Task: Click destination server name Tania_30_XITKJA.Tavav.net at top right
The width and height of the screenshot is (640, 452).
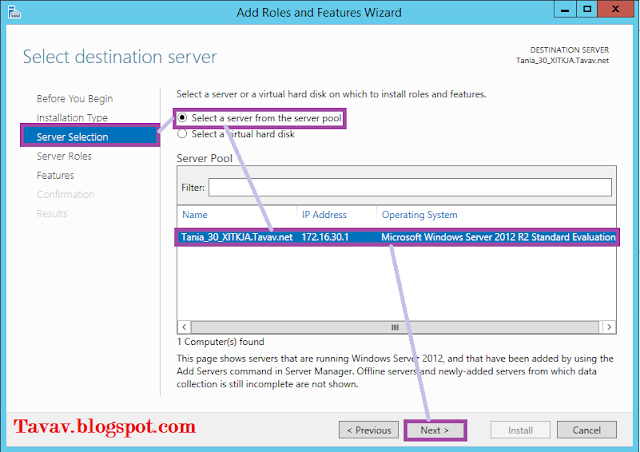Action: point(562,60)
